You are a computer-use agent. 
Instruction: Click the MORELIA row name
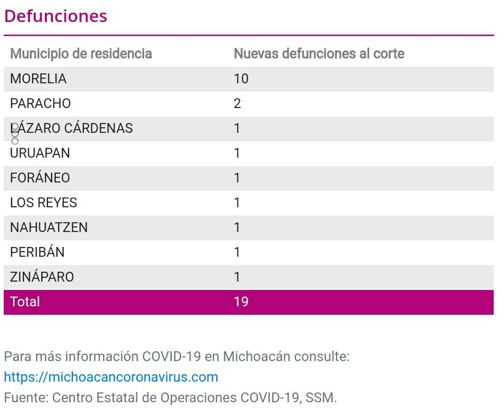point(38,79)
